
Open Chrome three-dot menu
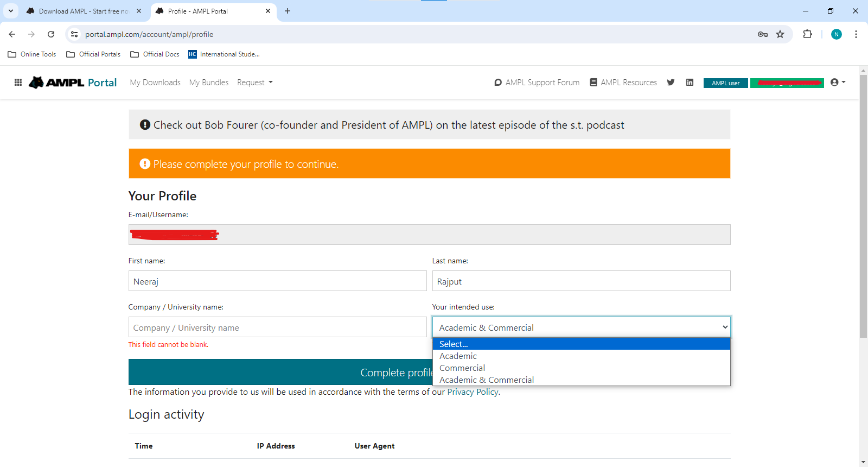pos(856,34)
